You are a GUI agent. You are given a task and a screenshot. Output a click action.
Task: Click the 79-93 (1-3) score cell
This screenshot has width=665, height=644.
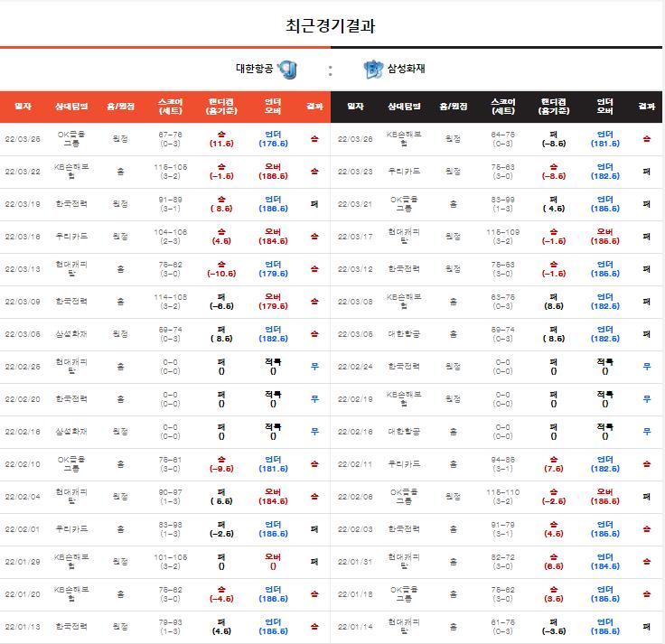(171, 627)
